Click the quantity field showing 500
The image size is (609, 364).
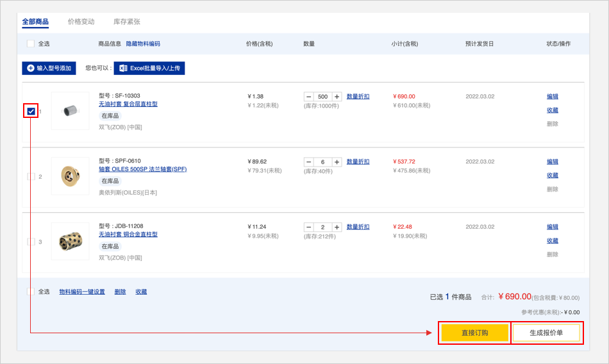[x=323, y=97]
